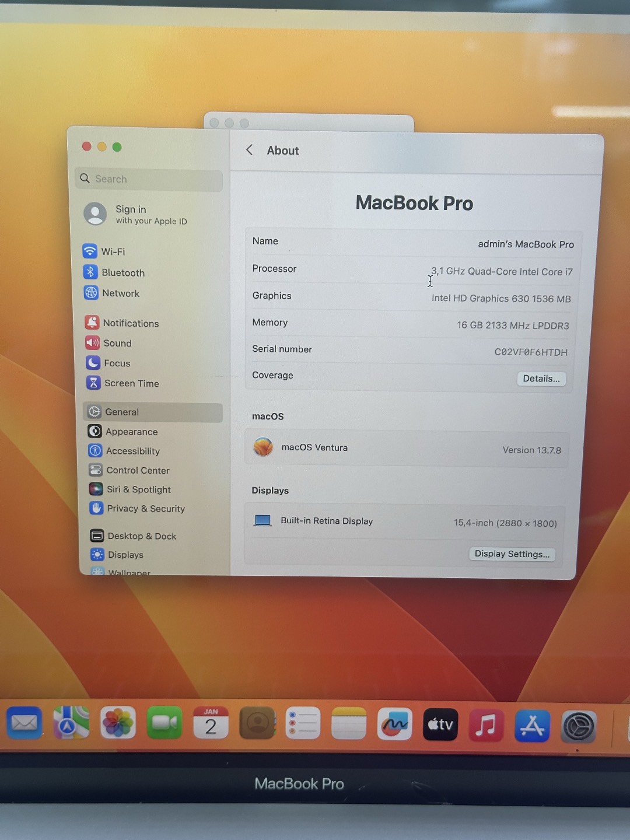Screen dimensions: 630x840
Task: Open the Siri & Spotlight icon
Action: tap(96, 489)
